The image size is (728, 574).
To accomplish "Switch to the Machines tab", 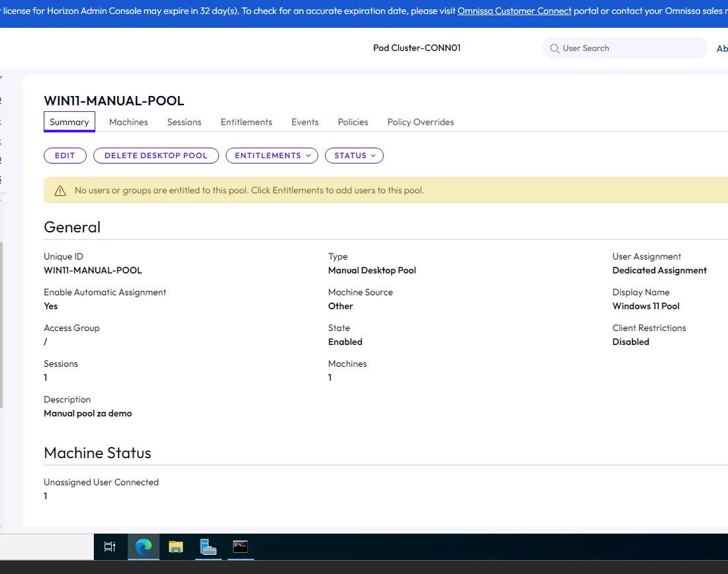I will pyautogui.click(x=128, y=122).
